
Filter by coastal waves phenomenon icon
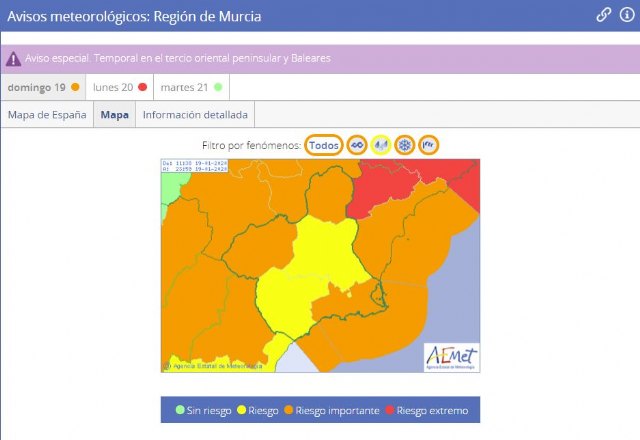point(357,145)
